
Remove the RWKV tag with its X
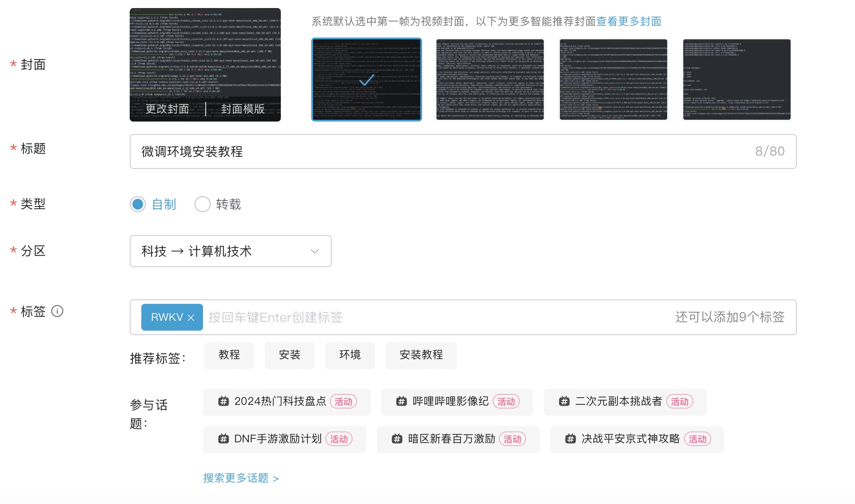191,318
